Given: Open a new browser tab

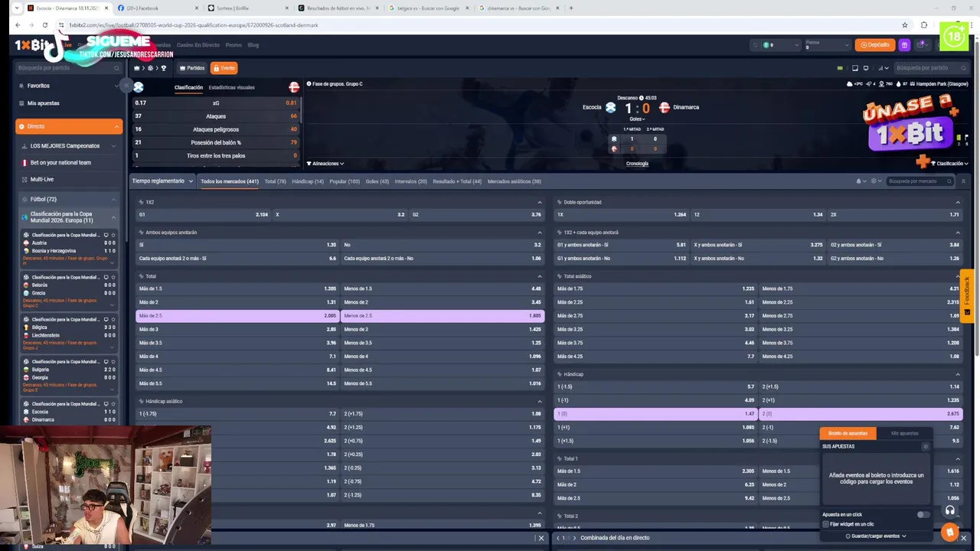Looking at the screenshot, I should pyautogui.click(x=571, y=8).
